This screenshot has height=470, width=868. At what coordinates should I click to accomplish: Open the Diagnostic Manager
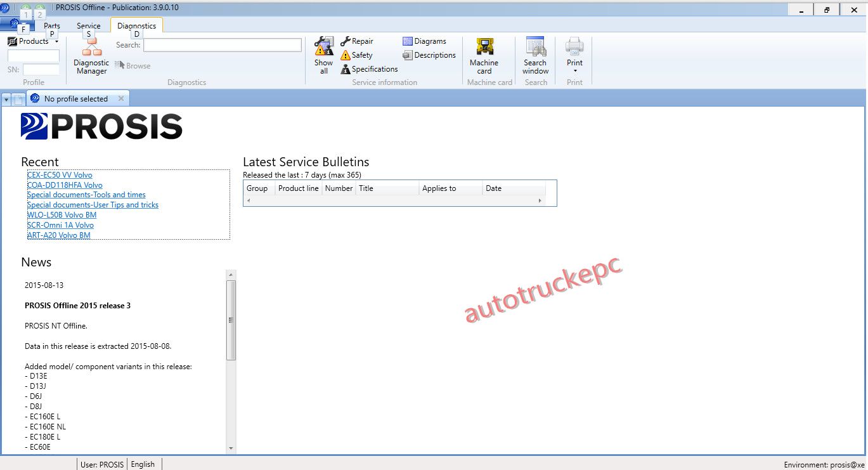(x=91, y=56)
